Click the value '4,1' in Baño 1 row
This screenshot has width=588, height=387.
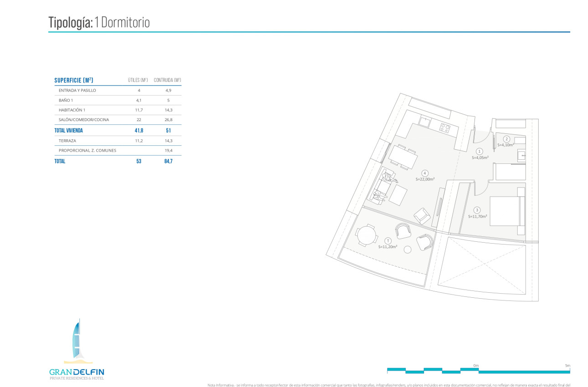139,100
